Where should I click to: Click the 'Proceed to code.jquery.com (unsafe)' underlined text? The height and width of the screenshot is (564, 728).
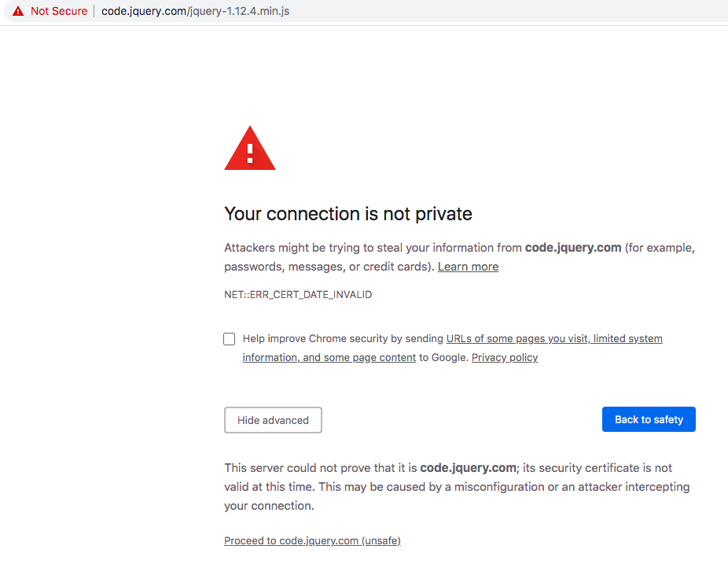click(312, 540)
